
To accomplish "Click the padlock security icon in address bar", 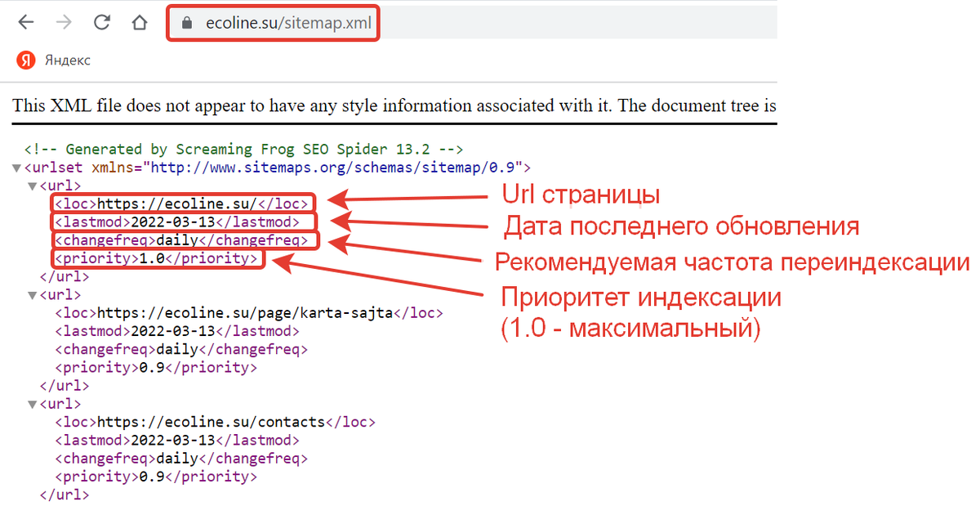I will [186, 22].
